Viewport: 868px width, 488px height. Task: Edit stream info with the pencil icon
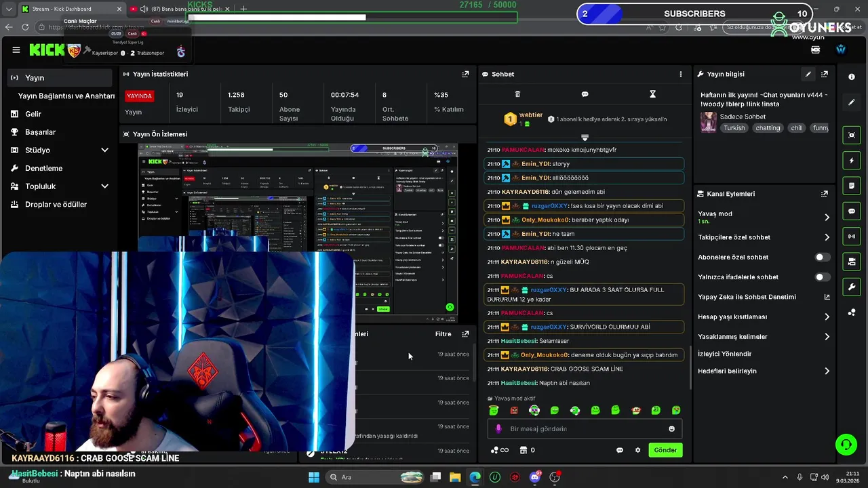pos(808,74)
